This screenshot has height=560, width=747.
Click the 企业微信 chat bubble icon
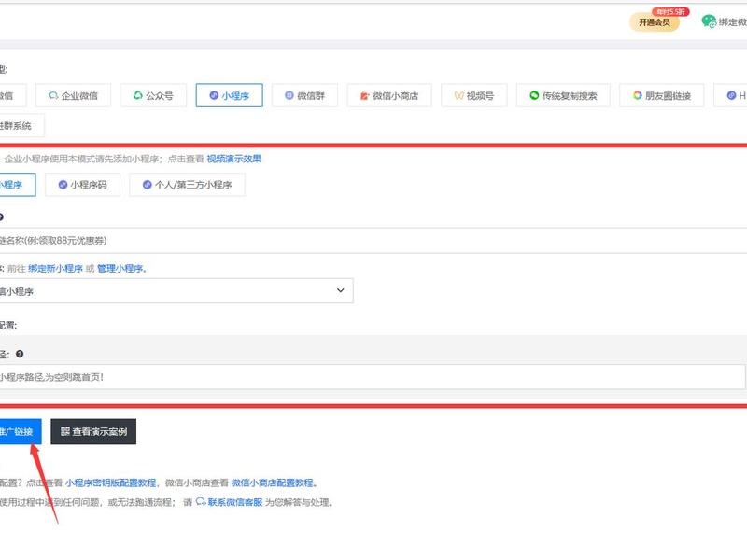pos(54,96)
